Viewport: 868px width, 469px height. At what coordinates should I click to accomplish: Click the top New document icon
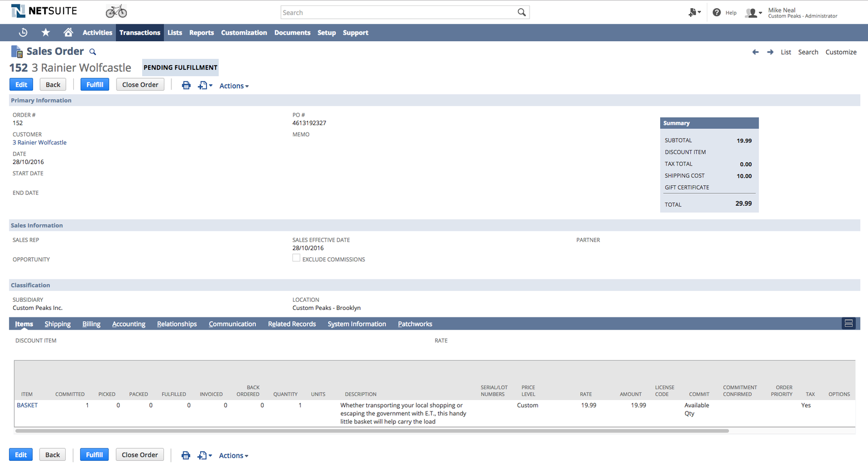coord(202,85)
